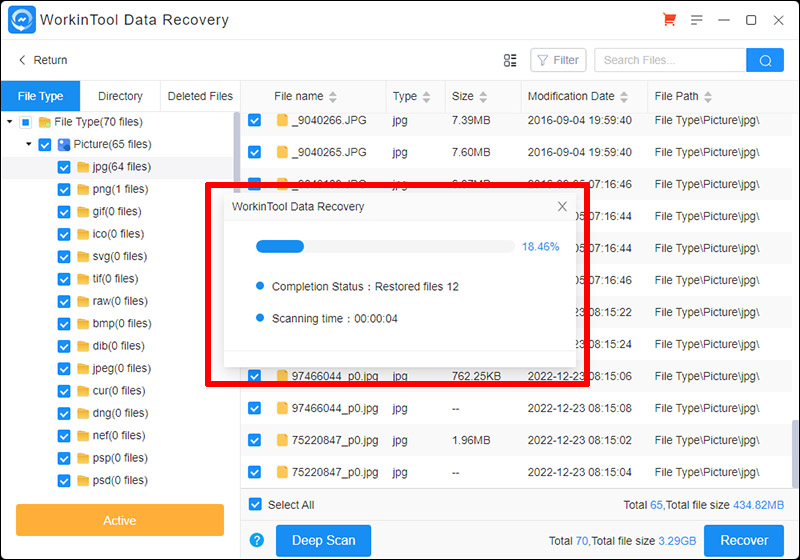Switch to the Deleted Files tab

[200, 96]
